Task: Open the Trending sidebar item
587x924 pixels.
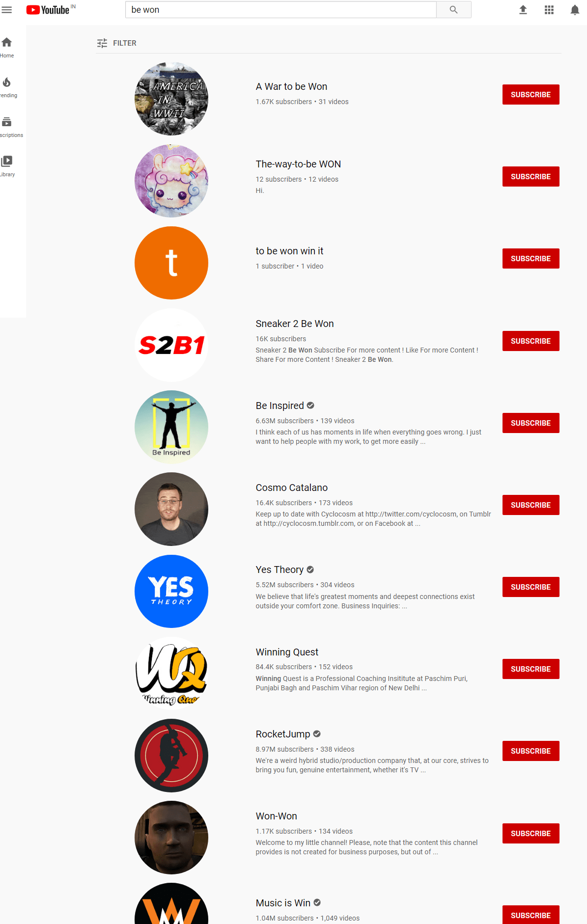Action: pos(7,87)
